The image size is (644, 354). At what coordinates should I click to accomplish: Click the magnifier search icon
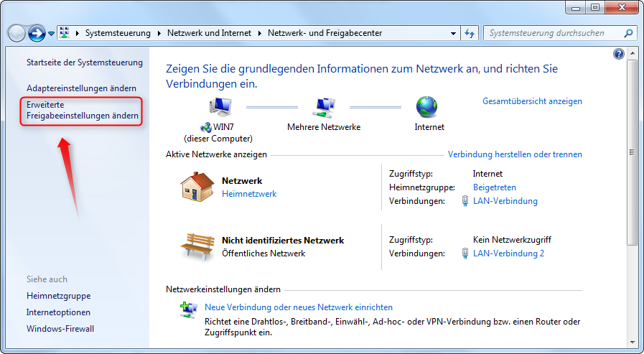(x=628, y=33)
